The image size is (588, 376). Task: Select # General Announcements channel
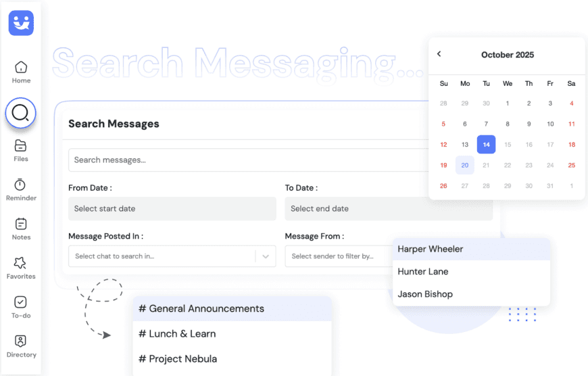[232, 308]
